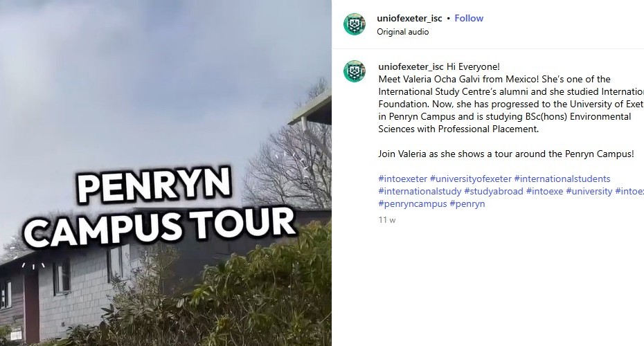Open the #intoexeter hashtag
Image resolution: width=644 pixels, height=346 pixels.
point(402,179)
